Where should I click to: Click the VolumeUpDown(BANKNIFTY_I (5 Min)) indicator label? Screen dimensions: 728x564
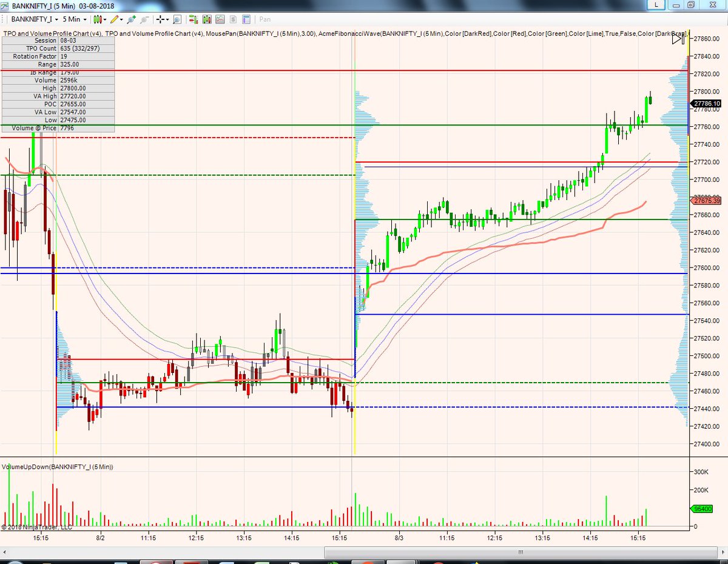point(58,466)
